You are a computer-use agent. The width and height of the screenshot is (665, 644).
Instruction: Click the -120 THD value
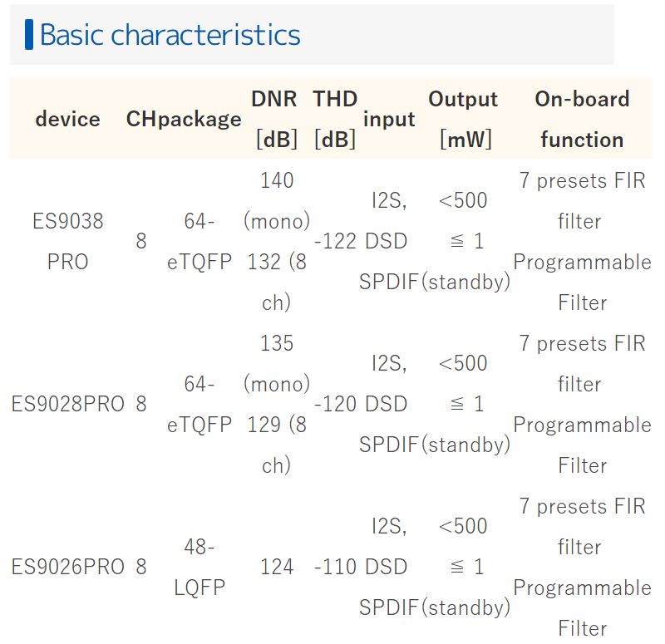[x=335, y=404]
